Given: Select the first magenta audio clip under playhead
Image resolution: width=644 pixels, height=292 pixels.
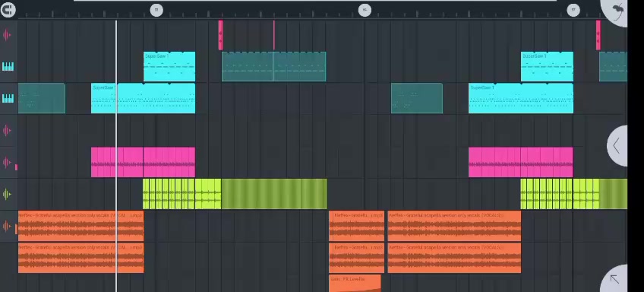Looking at the screenshot, I should point(117,162).
